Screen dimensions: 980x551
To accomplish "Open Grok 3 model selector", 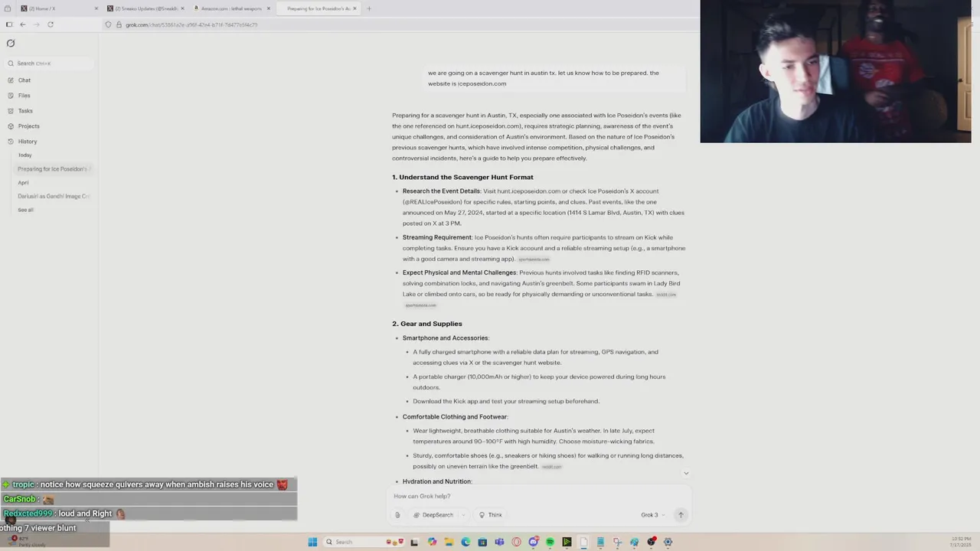I will click(652, 515).
